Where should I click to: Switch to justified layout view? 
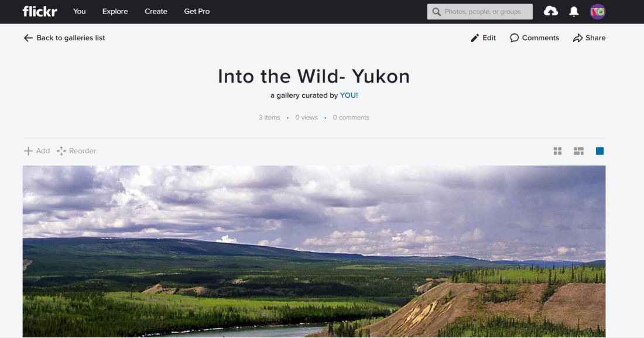(578, 151)
